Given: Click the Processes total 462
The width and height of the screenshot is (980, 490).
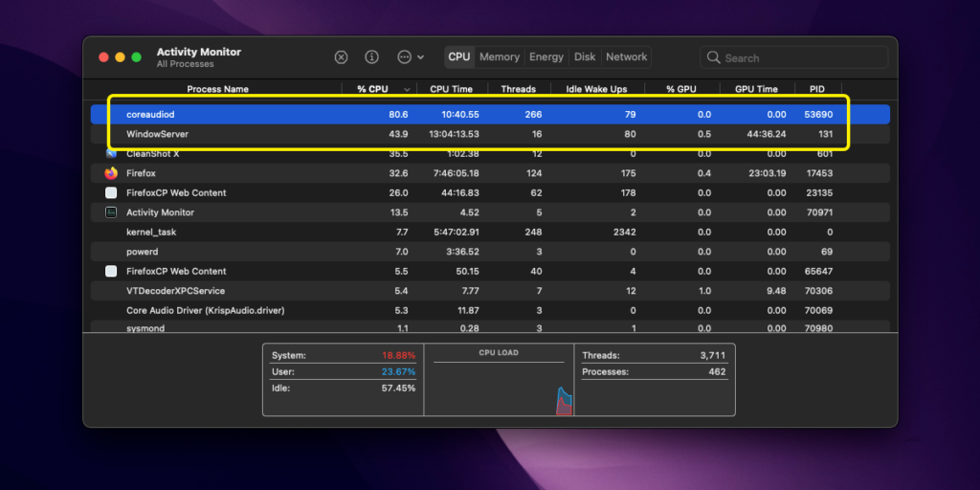Looking at the screenshot, I should click(718, 372).
